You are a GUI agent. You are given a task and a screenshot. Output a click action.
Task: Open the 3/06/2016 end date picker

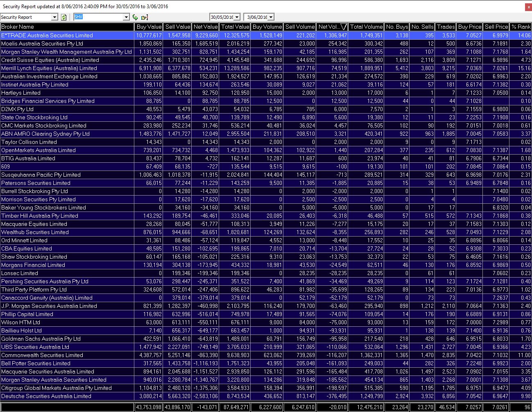[271, 17]
